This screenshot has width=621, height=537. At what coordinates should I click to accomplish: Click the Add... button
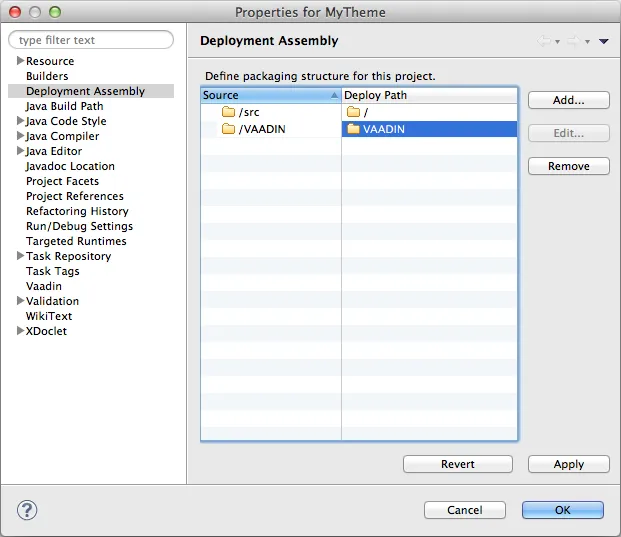point(569,100)
